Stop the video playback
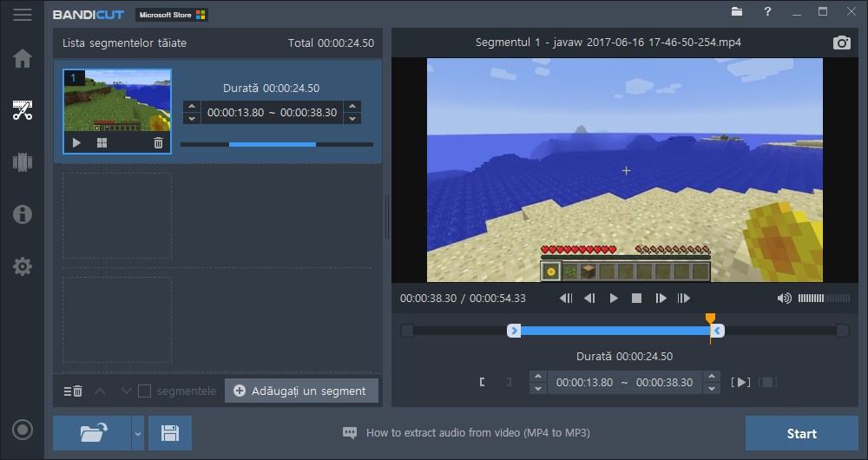The width and height of the screenshot is (868, 460). 636,299
